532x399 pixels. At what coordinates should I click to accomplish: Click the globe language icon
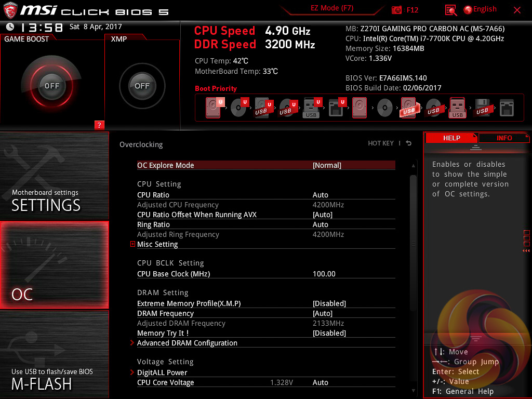tap(468, 10)
